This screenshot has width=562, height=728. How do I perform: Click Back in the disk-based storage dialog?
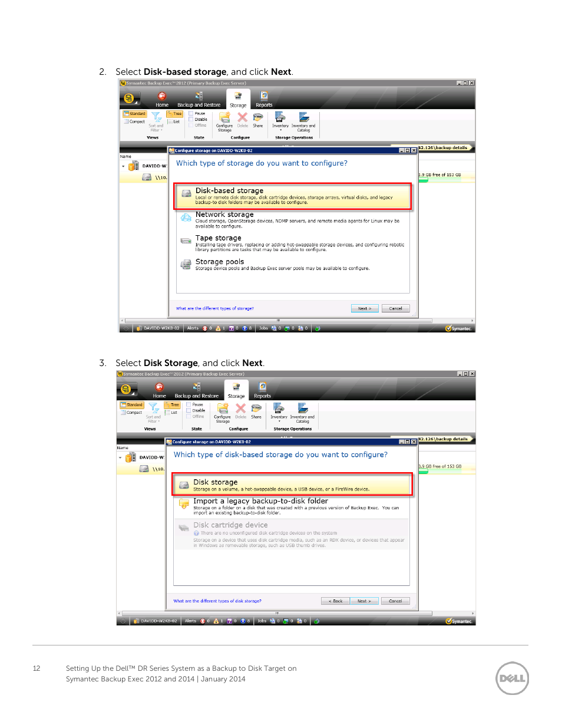(335, 601)
